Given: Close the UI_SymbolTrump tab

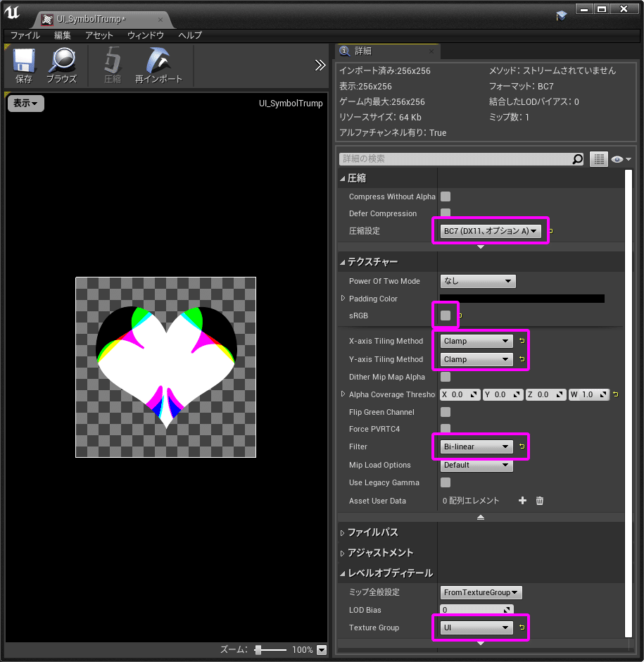Looking at the screenshot, I should [x=160, y=20].
